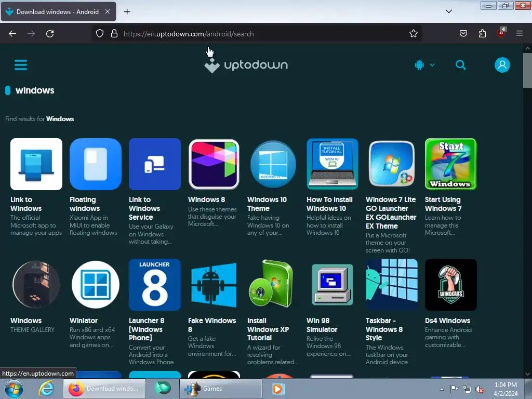Open the Windows Theme Gallery icon
The image size is (532, 399).
click(x=36, y=285)
